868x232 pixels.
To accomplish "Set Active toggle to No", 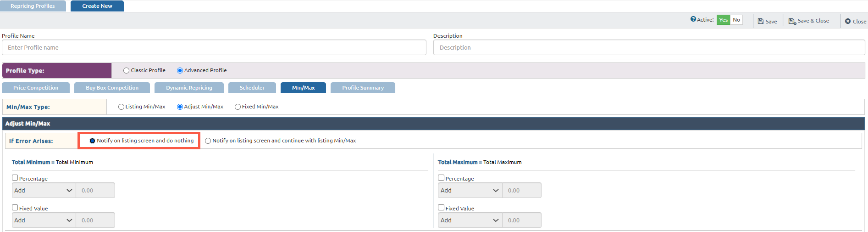I will click(736, 20).
